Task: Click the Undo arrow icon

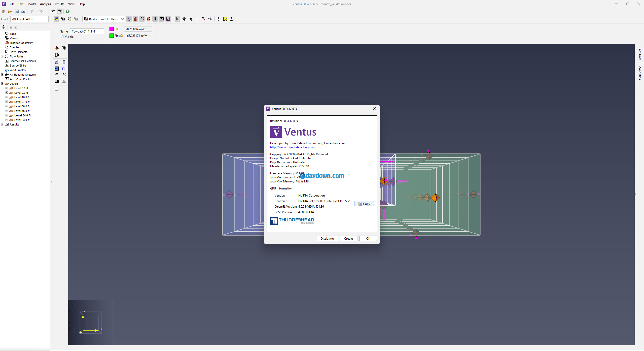Action: [x=32, y=11]
